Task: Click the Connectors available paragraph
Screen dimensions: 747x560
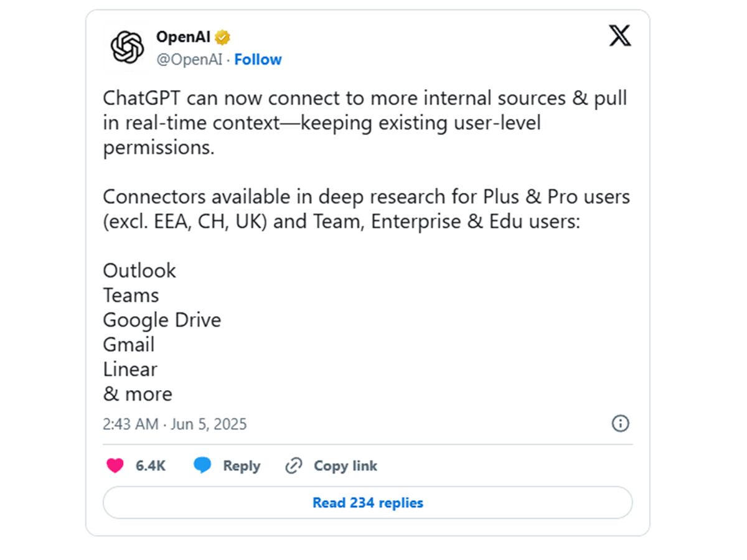Action: [x=366, y=209]
